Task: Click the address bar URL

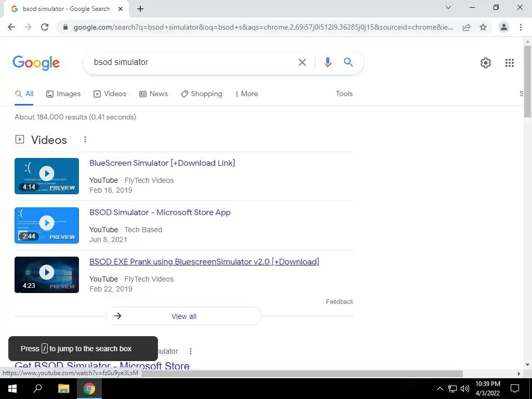Action: (263, 27)
